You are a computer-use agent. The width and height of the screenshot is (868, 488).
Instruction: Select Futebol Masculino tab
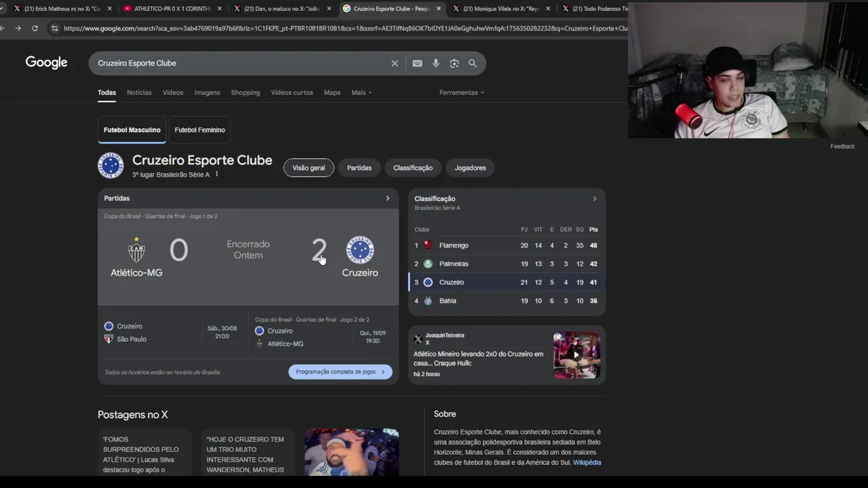pyautogui.click(x=132, y=129)
